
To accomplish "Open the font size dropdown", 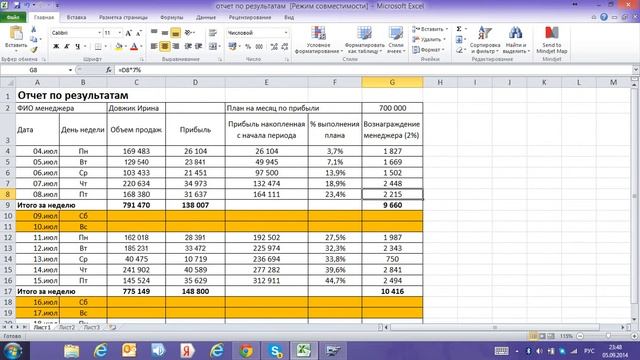I will (120, 33).
